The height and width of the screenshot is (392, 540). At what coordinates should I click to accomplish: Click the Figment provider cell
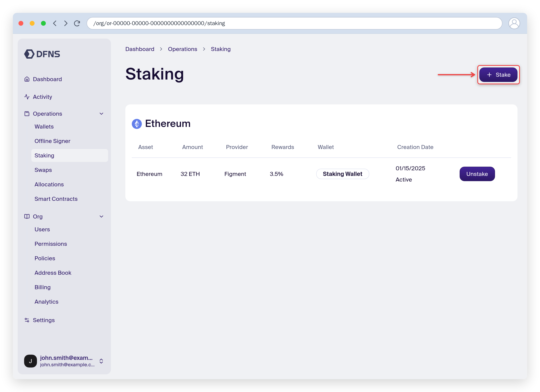pyautogui.click(x=235, y=174)
